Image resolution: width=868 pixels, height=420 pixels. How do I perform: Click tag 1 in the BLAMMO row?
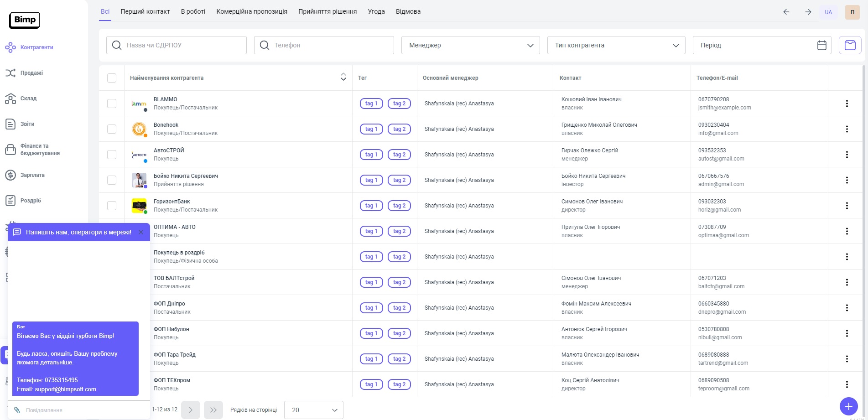coord(372,104)
